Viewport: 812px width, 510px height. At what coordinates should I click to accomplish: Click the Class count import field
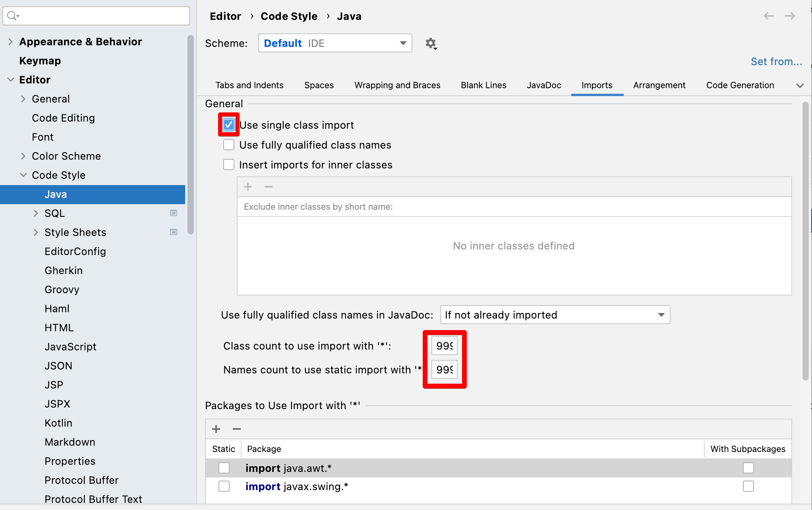click(x=444, y=346)
